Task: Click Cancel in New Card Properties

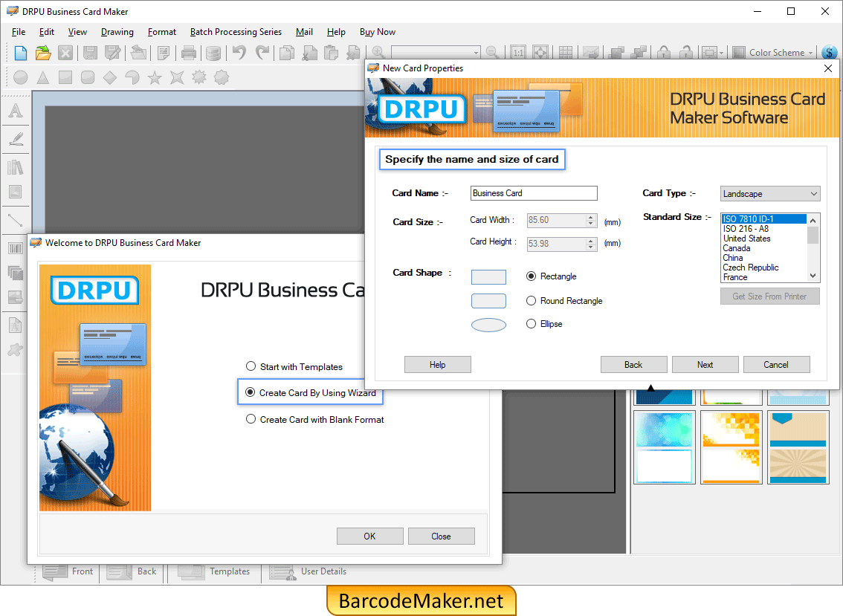Action: click(776, 364)
